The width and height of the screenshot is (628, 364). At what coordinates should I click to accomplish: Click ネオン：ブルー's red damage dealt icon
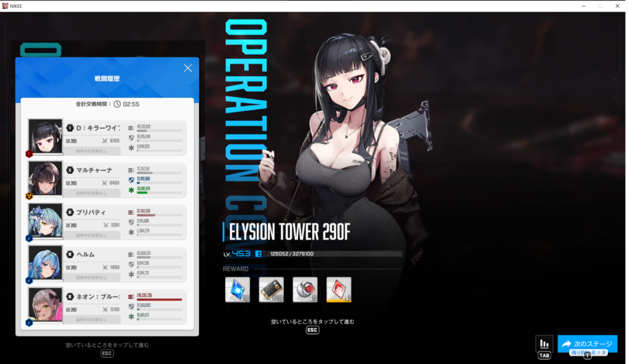point(131,297)
